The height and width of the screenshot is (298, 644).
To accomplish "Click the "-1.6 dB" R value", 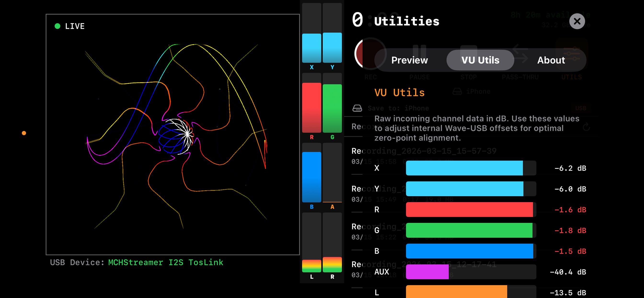I will pos(570,210).
